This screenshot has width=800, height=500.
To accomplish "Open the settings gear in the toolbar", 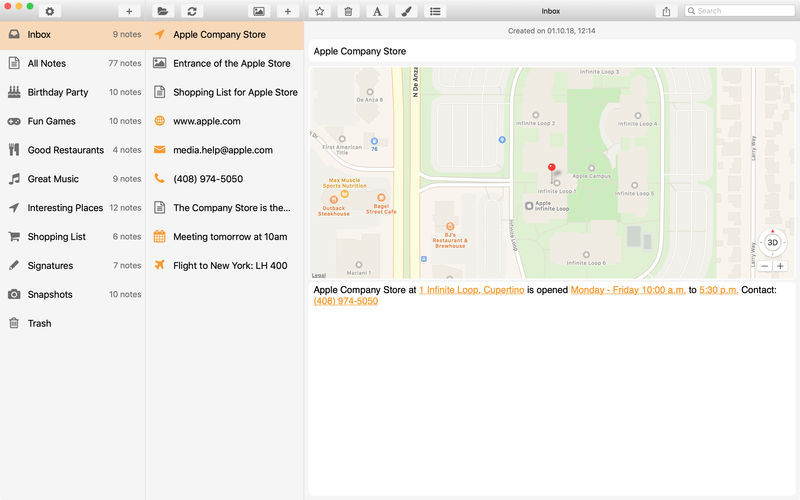I will click(49, 11).
